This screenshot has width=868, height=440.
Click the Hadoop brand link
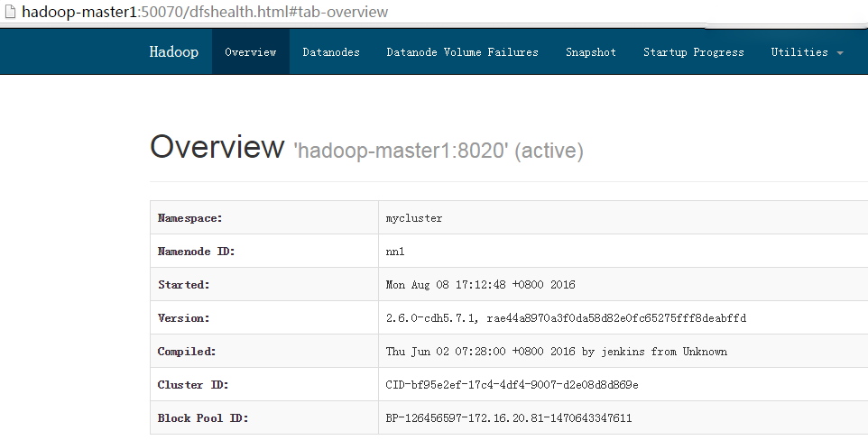[x=173, y=51]
